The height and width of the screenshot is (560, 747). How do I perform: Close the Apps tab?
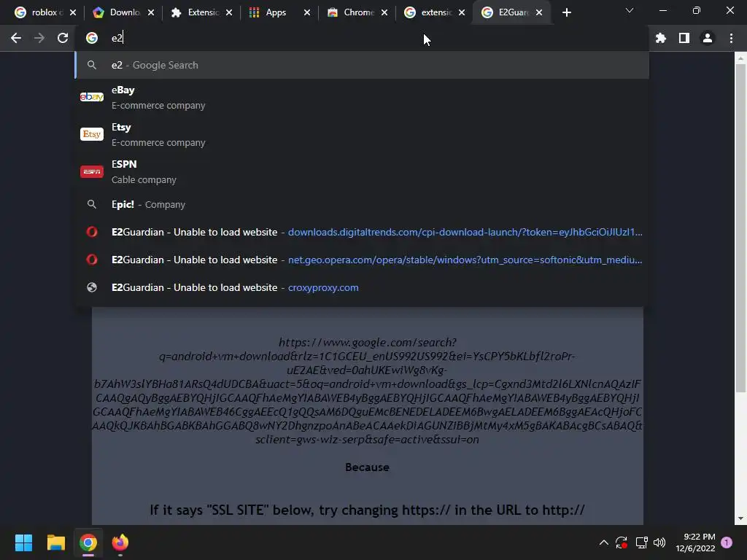(x=307, y=13)
